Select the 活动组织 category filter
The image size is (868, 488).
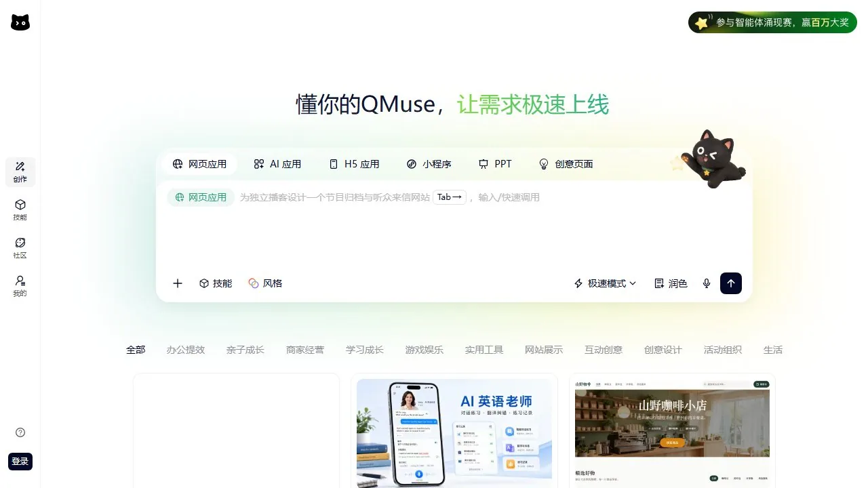point(723,350)
